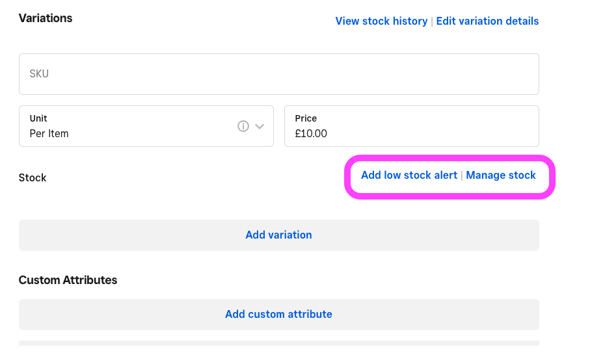Click the Per Item unit value
This screenshot has width=592, height=364.
click(x=49, y=133)
